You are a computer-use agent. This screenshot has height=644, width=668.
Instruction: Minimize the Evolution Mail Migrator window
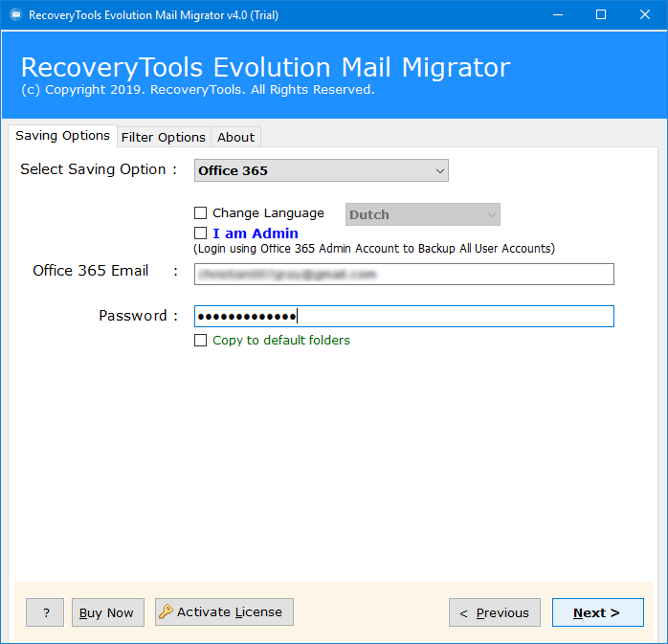[x=558, y=15]
